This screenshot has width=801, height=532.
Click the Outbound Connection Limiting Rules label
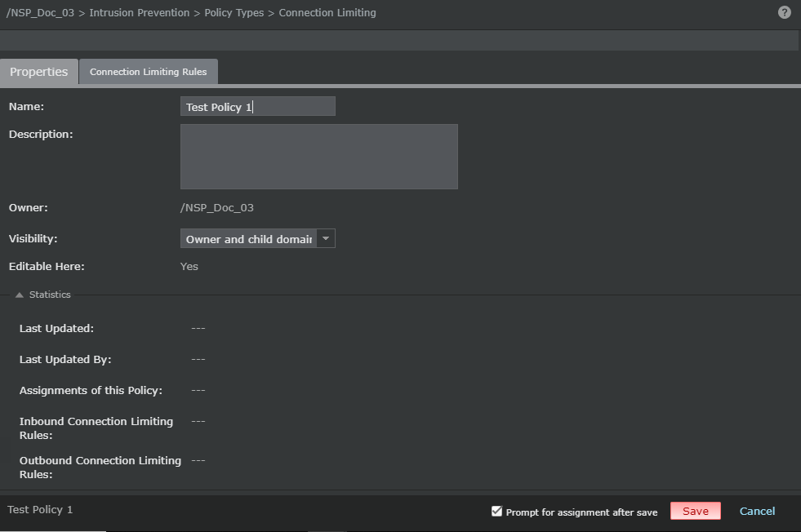coord(100,468)
